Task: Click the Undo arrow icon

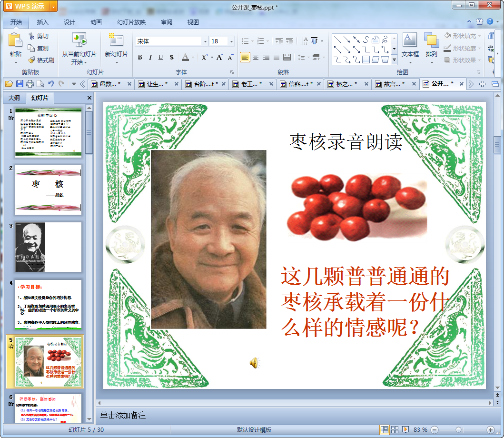Action: tap(51, 84)
